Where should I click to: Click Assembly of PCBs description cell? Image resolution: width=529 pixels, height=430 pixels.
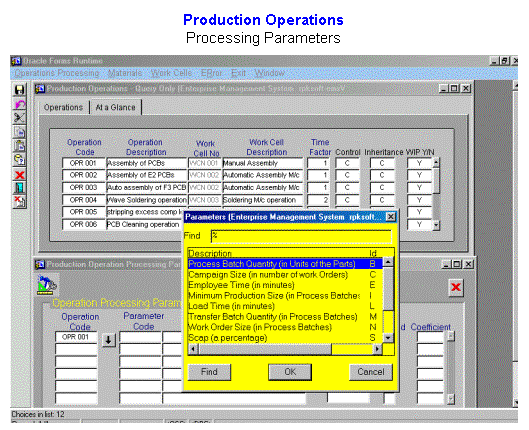click(x=146, y=163)
